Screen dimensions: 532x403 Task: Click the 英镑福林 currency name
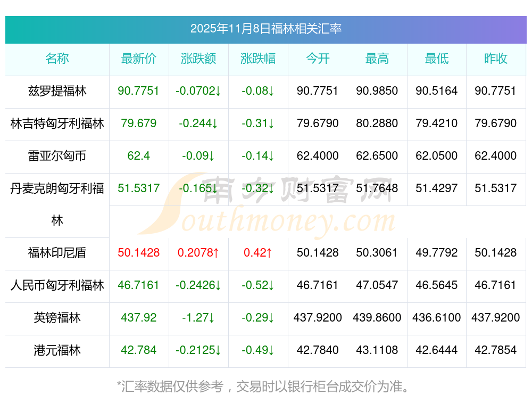point(57,318)
